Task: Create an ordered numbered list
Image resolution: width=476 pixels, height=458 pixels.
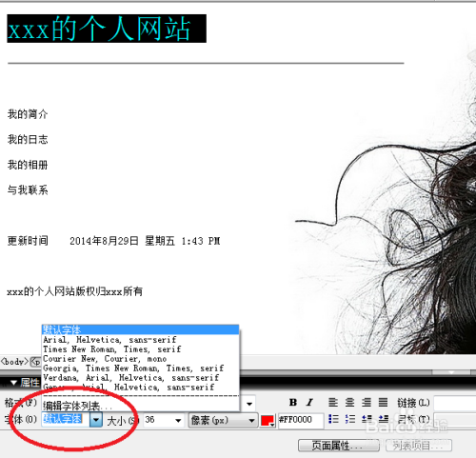Action: tap(350, 419)
